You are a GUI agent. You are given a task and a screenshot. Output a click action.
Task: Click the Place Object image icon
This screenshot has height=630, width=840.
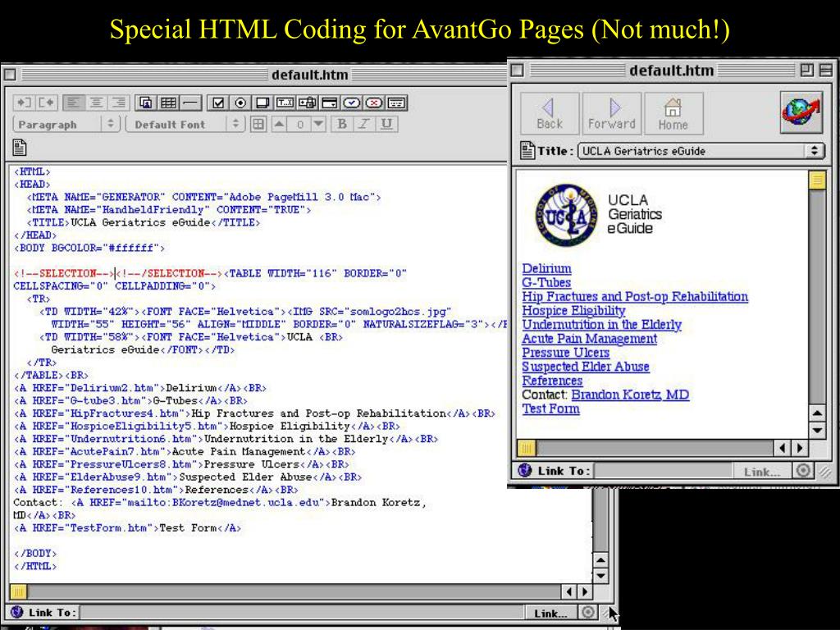(146, 103)
